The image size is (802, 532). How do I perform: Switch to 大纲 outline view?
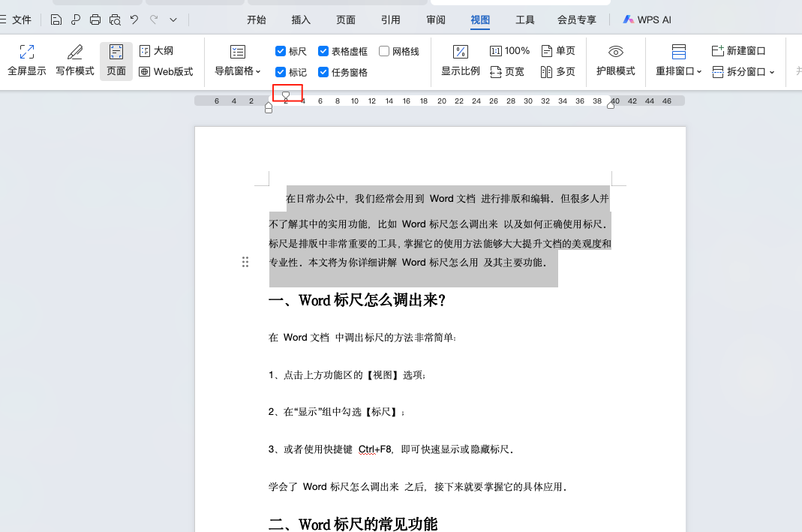click(x=156, y=50)
